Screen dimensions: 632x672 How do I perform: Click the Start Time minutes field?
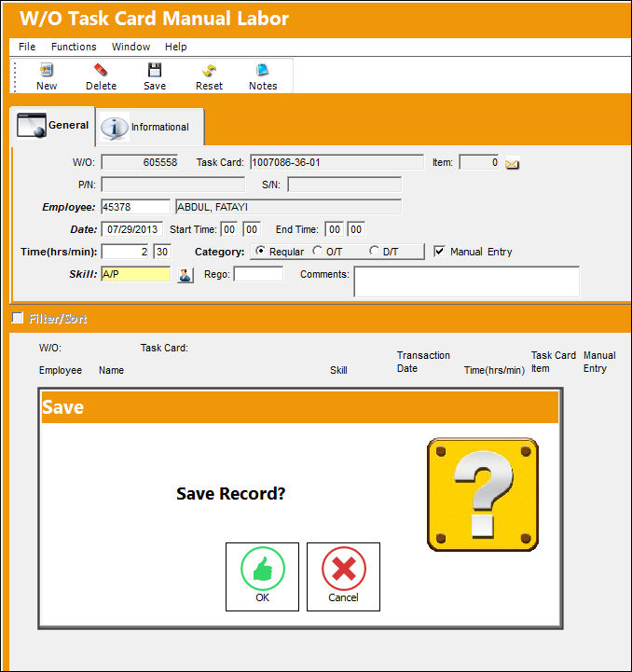(252, 229)
